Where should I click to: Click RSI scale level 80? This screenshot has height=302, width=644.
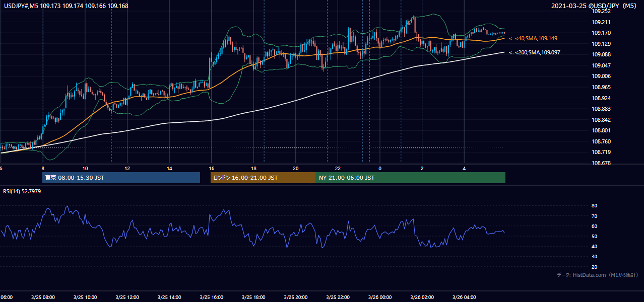pos(594,206)
